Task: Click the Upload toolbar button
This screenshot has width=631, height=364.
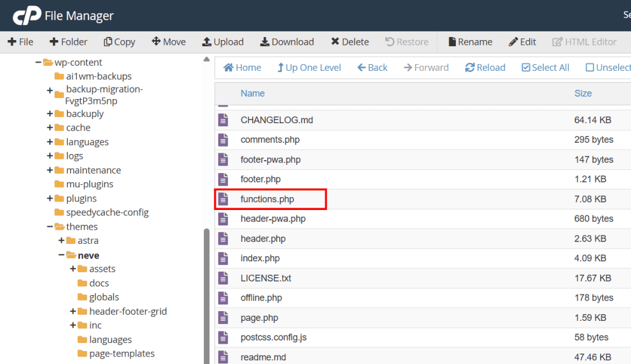Action: pos(223,42)
